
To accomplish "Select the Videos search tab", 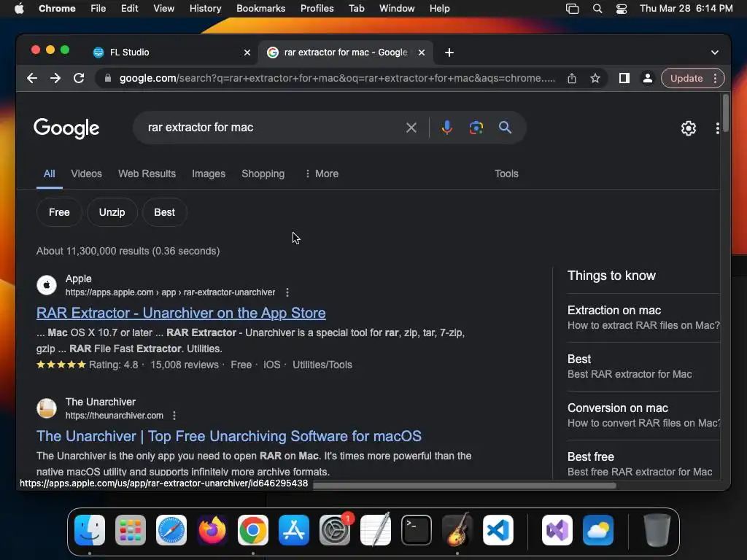I will [x=86, y=174].
